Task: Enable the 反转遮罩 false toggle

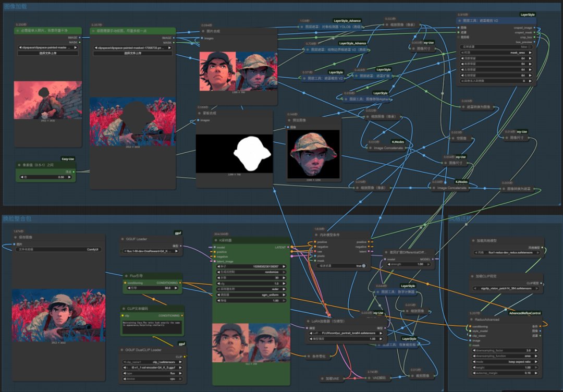Action: [x=497, y=47]
